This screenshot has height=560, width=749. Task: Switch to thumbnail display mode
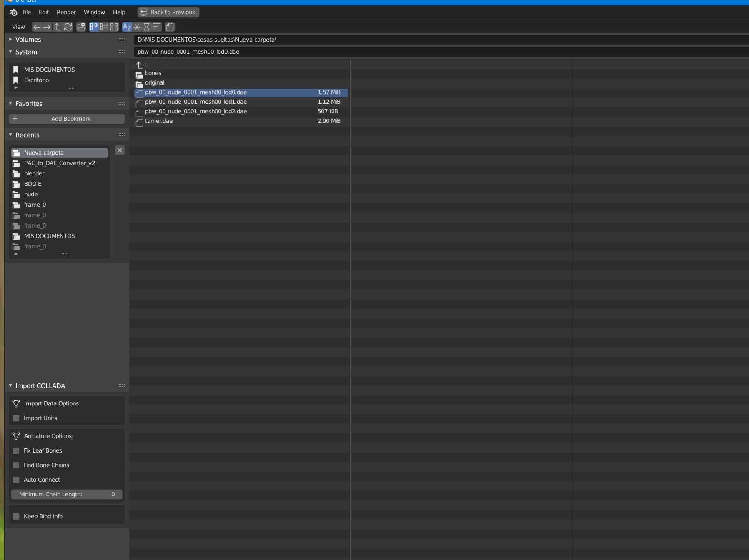[x=114, y=27]
